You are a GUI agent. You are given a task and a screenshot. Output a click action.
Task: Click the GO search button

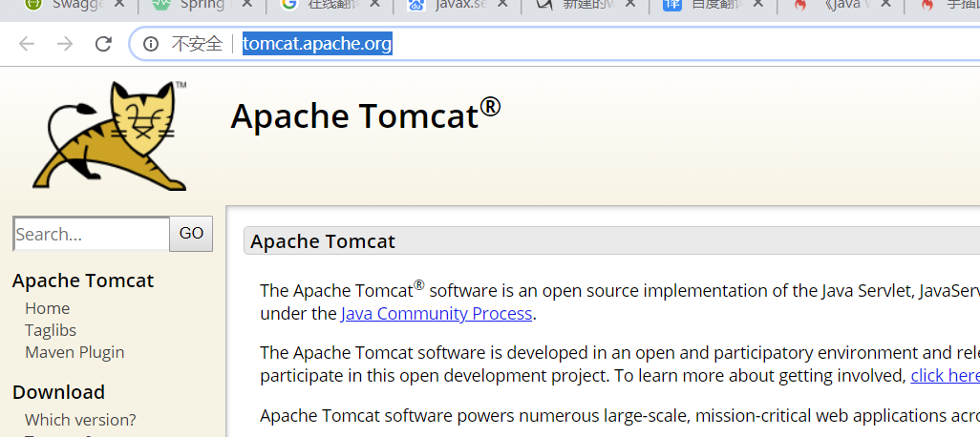(x=191, y=234)
